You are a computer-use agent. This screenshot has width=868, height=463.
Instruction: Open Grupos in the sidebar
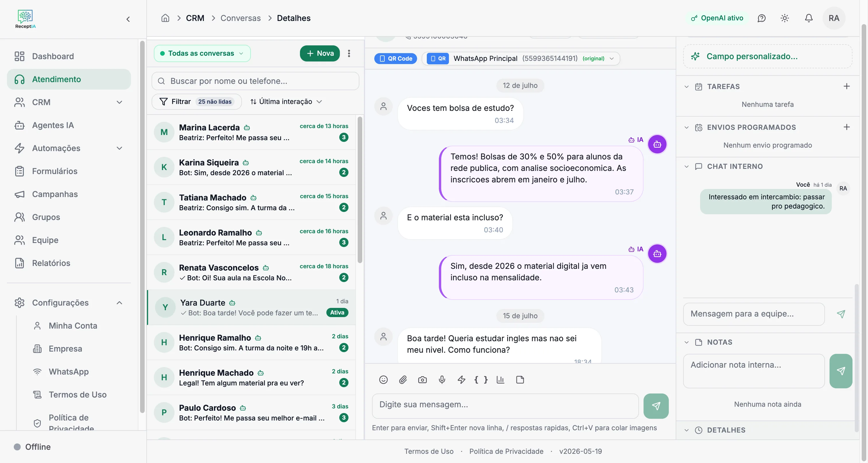pos(69,217)
